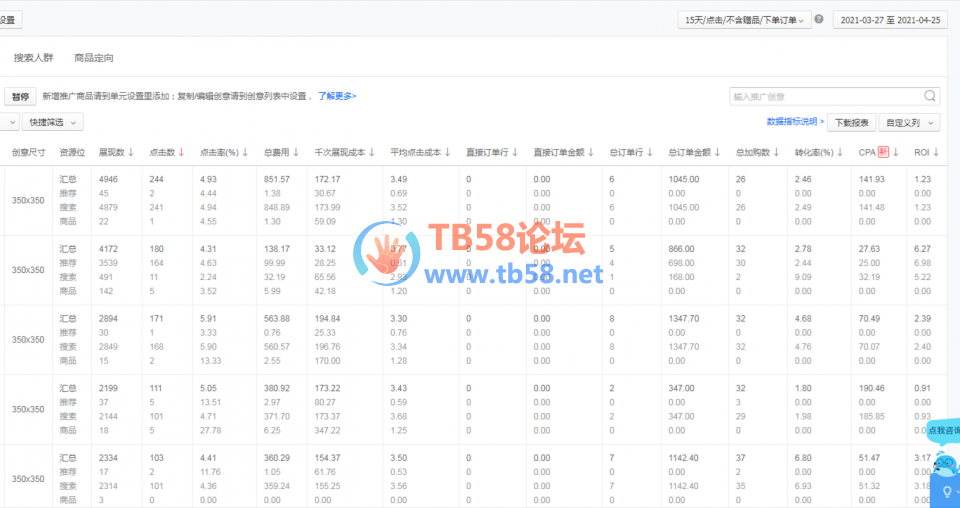Expand the 快捷筛选 filter dropdown
960x508 pixels.
tap(55, 122)
